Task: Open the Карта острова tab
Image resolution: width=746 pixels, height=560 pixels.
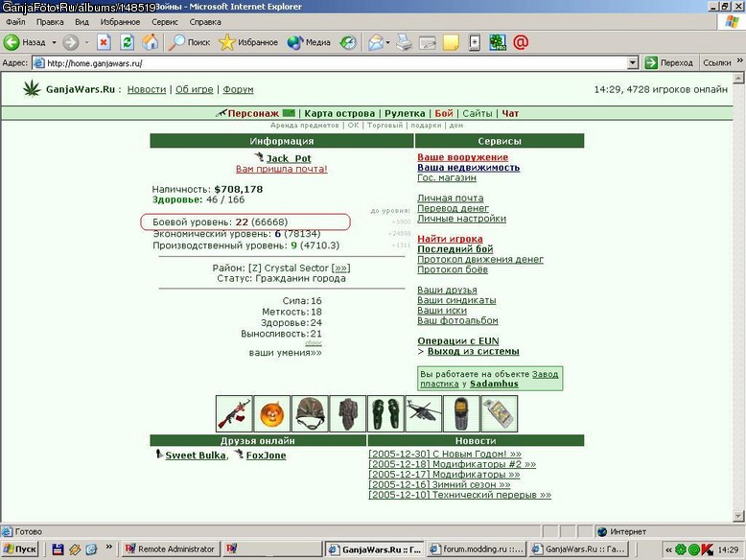Action: click(x=339, y=113)
